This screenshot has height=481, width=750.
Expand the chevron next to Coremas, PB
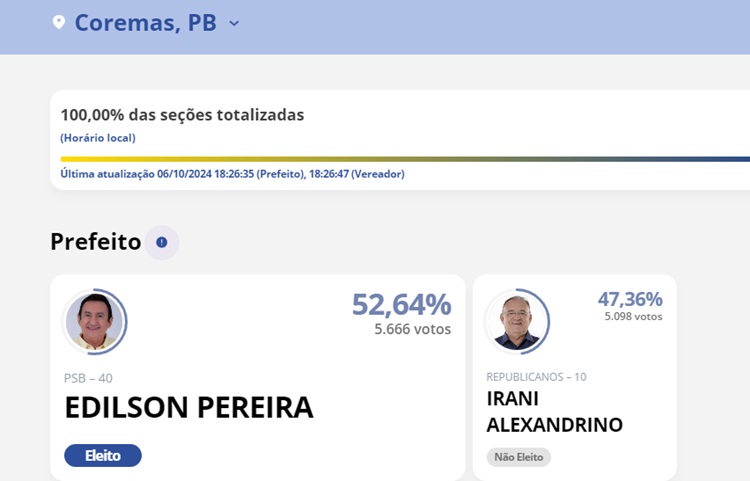point(234,23)
